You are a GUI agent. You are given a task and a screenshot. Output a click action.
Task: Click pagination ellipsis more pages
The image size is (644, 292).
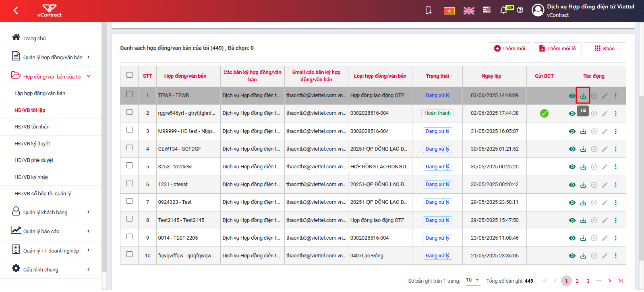598,281
